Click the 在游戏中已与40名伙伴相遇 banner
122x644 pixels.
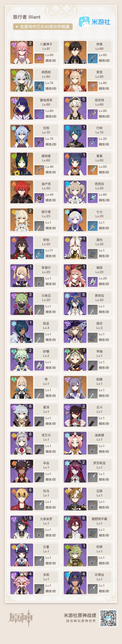pos(43,26)
